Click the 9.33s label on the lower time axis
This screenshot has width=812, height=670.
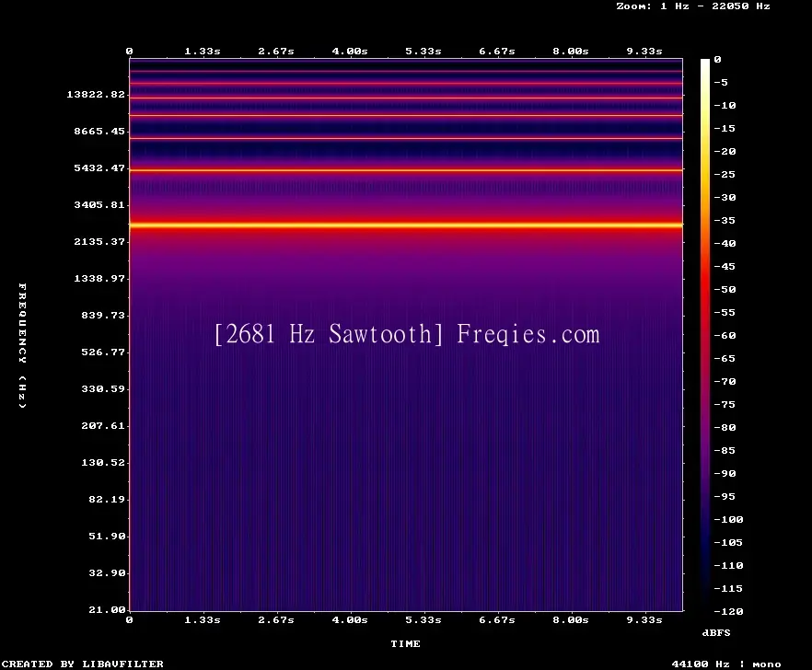coord(644,619)
